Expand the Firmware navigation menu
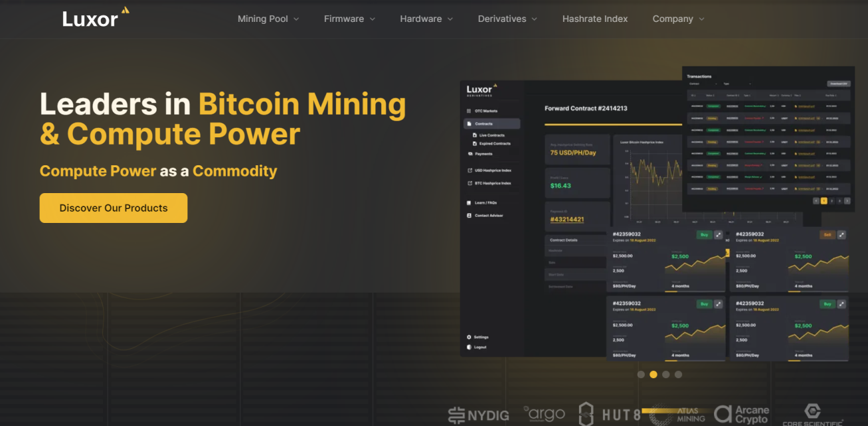This screenshot has width=868, height=426. pos(349,19)
